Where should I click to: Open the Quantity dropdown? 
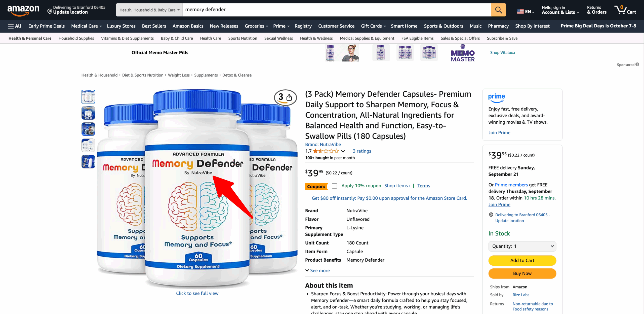pos(522,246)
